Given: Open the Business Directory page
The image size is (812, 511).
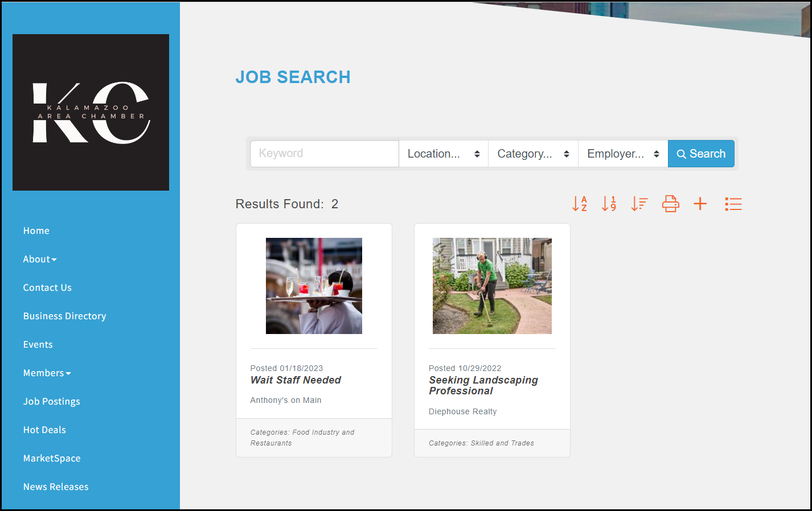Looking at the screenshot, I should (65, 316).
